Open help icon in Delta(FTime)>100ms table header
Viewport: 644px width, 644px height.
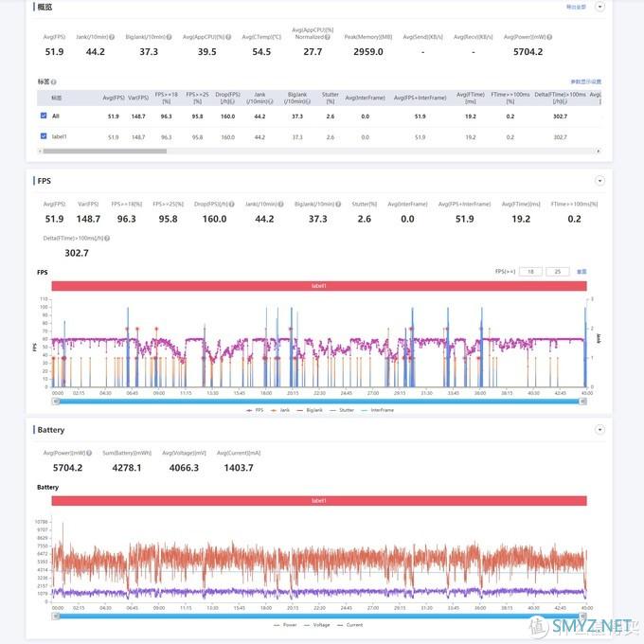point(565,101)
